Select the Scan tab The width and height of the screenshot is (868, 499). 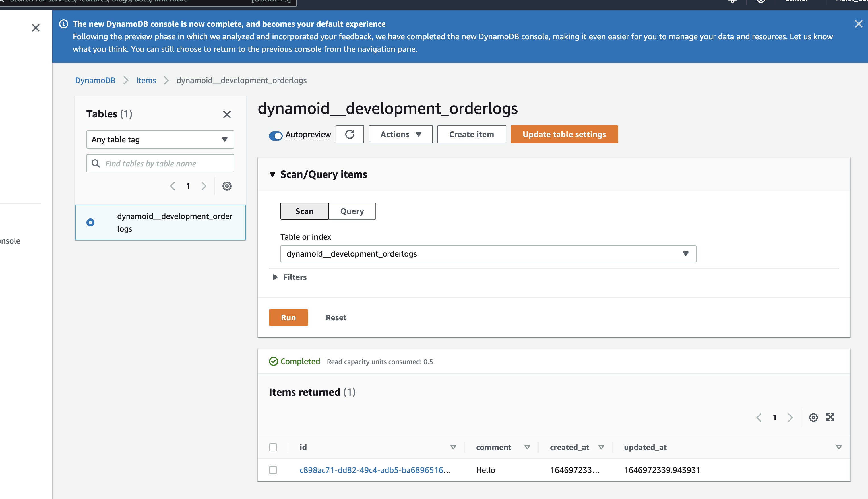tap(304, 211)
